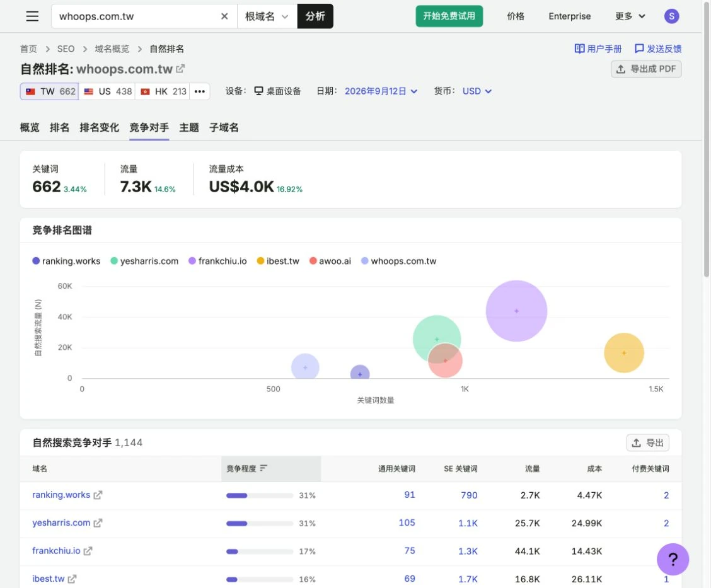Expand the 更多 menu
The width and height of the screenshot is (711, 588).
point(630,16)
